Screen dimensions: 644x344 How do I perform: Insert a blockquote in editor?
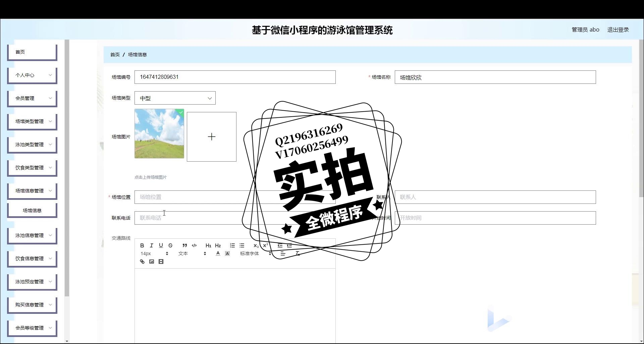pos(185,245)
